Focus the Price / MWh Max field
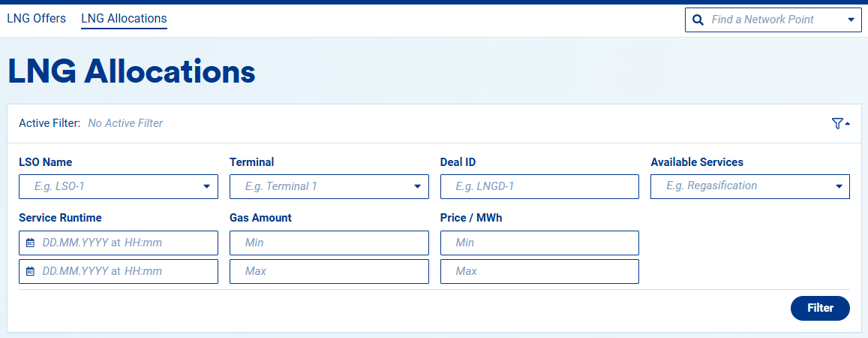The width and height of the screenshot is (868, 338). 539,271
